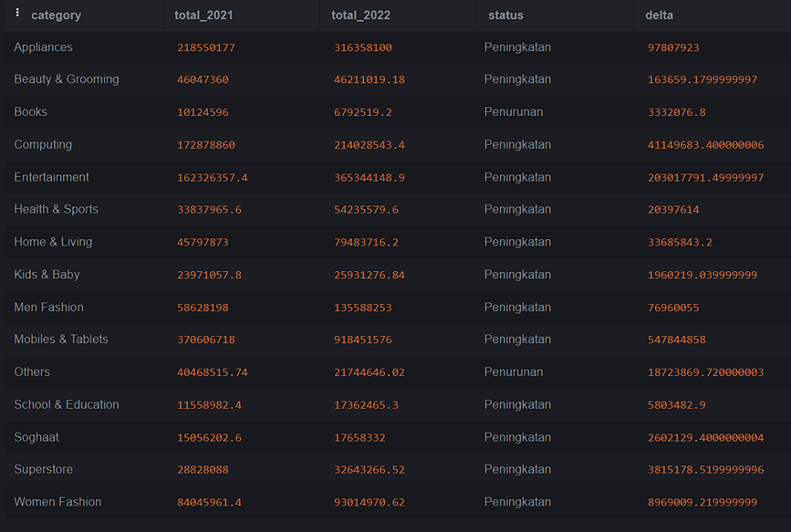This screenshot has width=791, height=532.
Task: Select the Superstore category cell
Action: [43, 469]
